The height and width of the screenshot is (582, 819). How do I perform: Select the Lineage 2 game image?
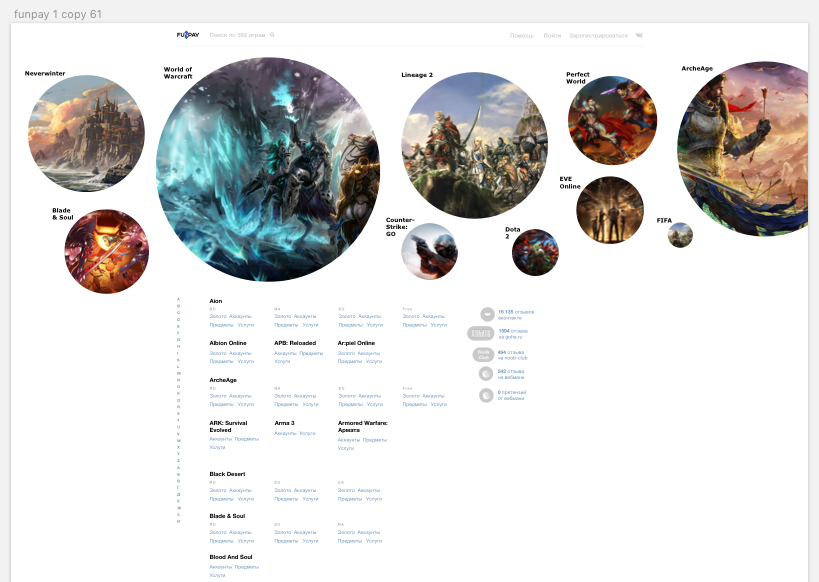[x=474, y=145]
